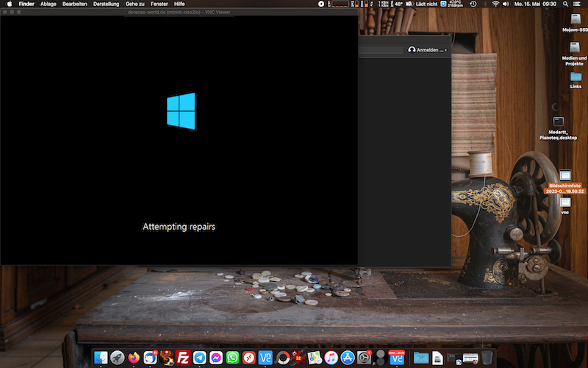The width and height of the screenshot is (588, 368).
Task: Launch FileZilla from the dock
Action: (x=183, y=358)
